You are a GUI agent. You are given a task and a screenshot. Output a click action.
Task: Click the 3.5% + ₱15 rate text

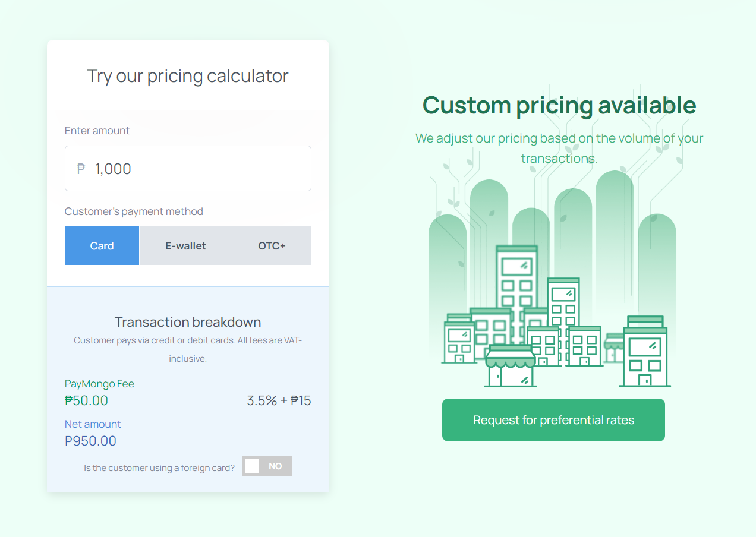pyautogui.click(x=279, y=400)
